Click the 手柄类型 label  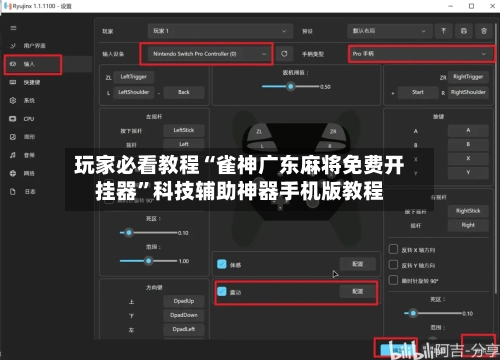pos(313,54)
